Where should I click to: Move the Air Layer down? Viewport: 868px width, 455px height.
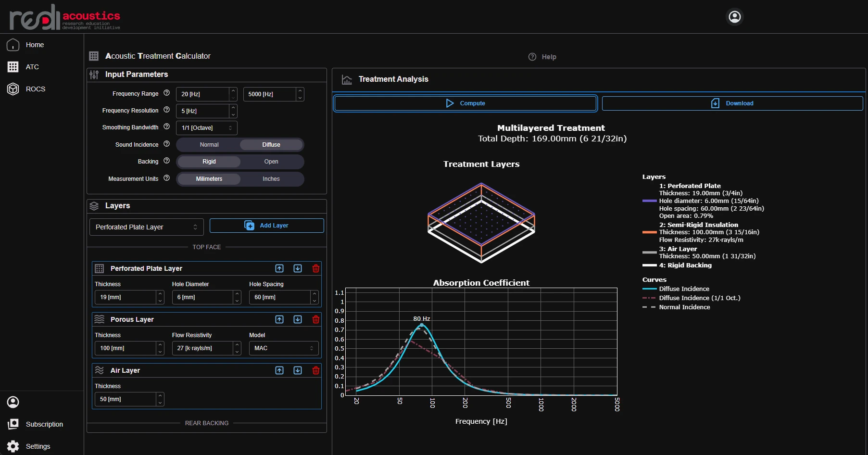(298, 370)
